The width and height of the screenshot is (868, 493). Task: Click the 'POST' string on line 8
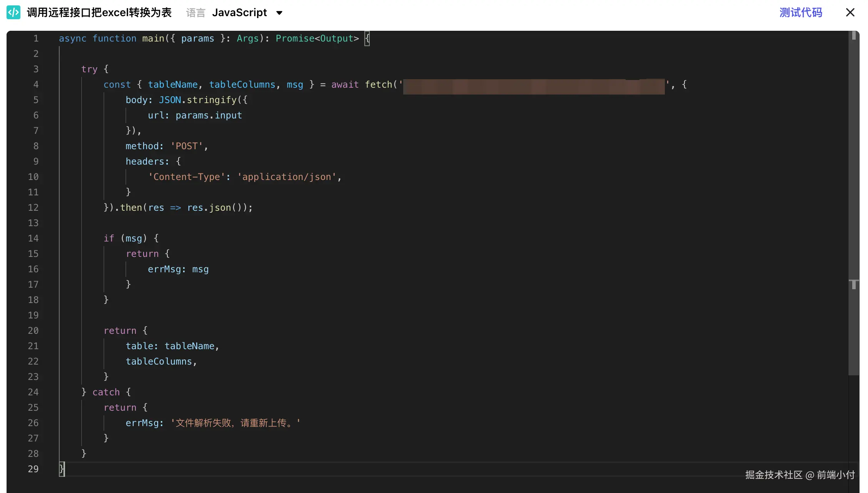click(x=187, y=146)
